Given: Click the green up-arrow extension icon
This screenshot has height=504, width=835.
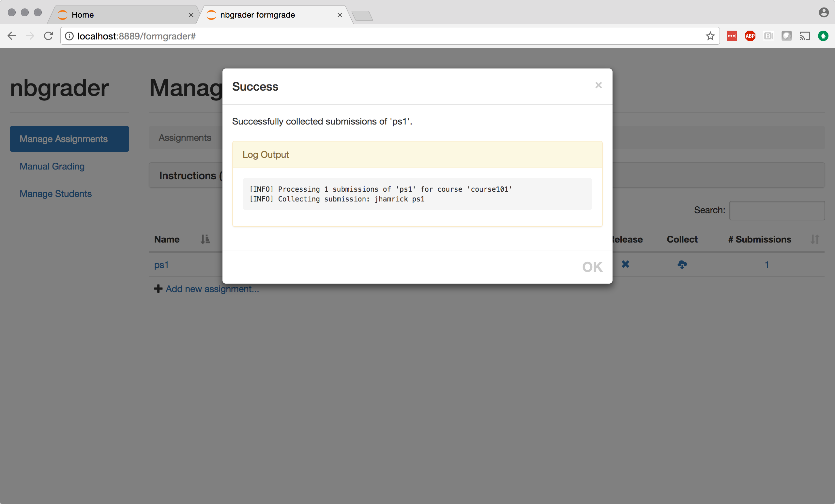Looking at the screenshot, I should coord(823,36).
